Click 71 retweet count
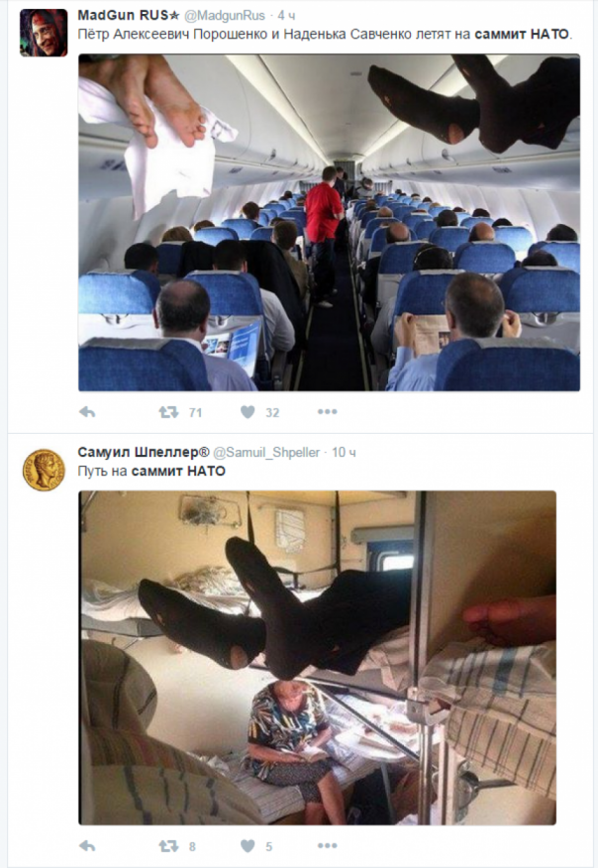This screenshot has height=868, width=598. tap(195, 412)
